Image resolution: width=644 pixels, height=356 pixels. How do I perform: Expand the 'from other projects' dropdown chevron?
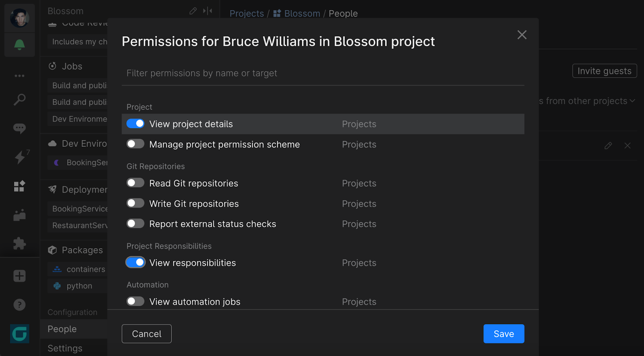(x=632, y=101)
